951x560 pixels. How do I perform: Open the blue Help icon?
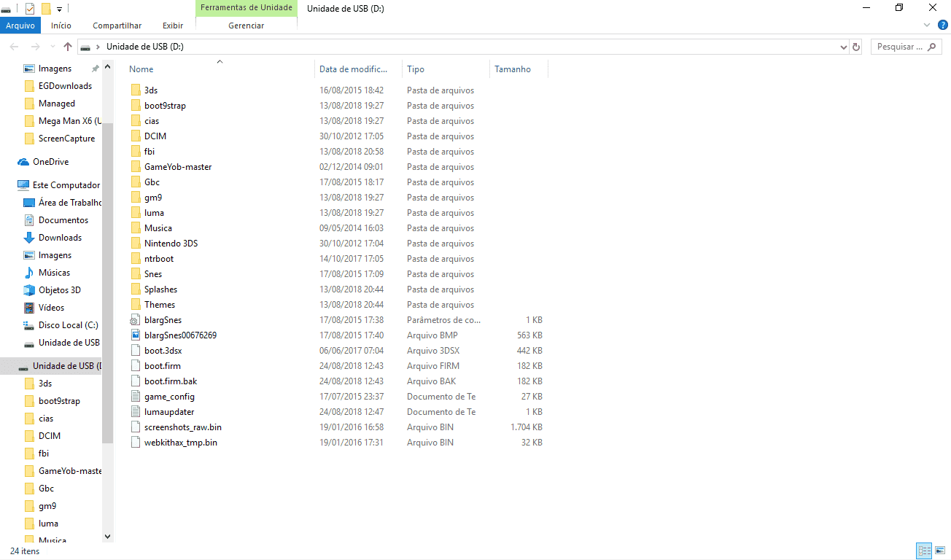(942, 25)
